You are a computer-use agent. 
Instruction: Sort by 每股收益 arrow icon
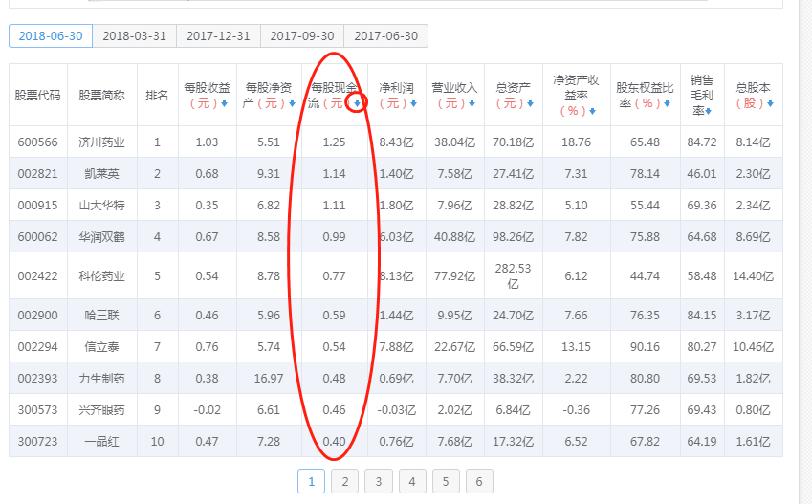tap(224, 103)
